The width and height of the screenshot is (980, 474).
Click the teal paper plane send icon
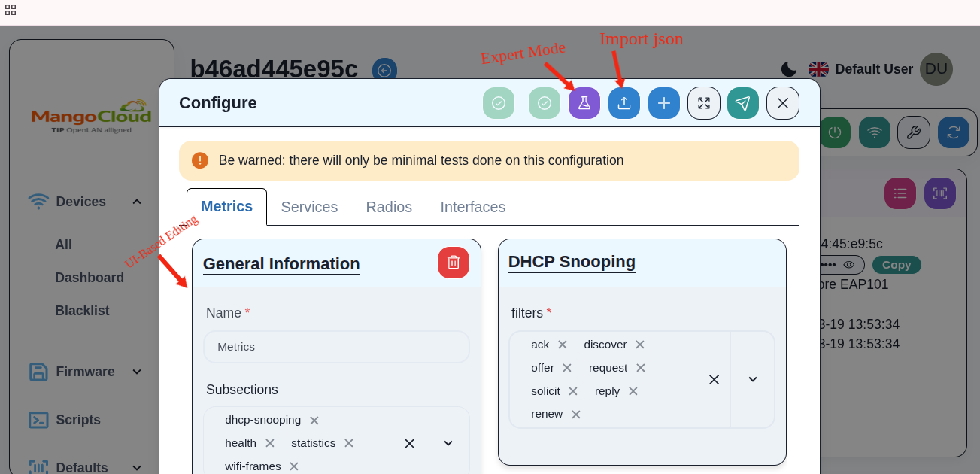pyautogui.click(x=742, y=103)
